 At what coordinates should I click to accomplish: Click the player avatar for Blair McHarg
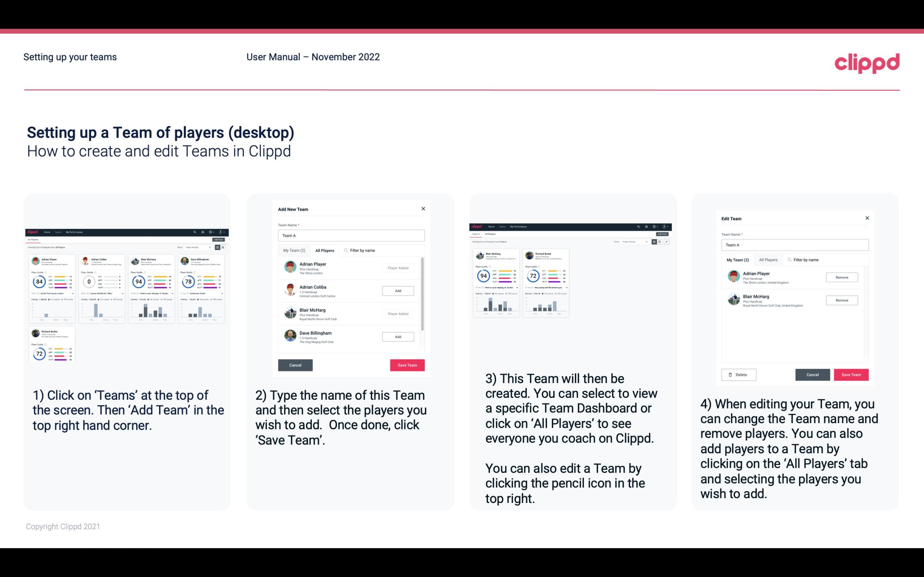(291, 312)
